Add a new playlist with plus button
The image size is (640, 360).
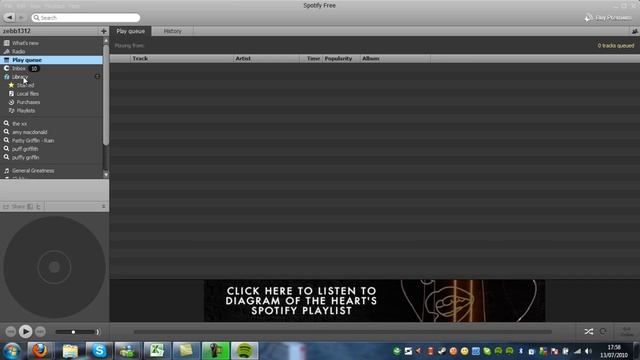[104, 31]
